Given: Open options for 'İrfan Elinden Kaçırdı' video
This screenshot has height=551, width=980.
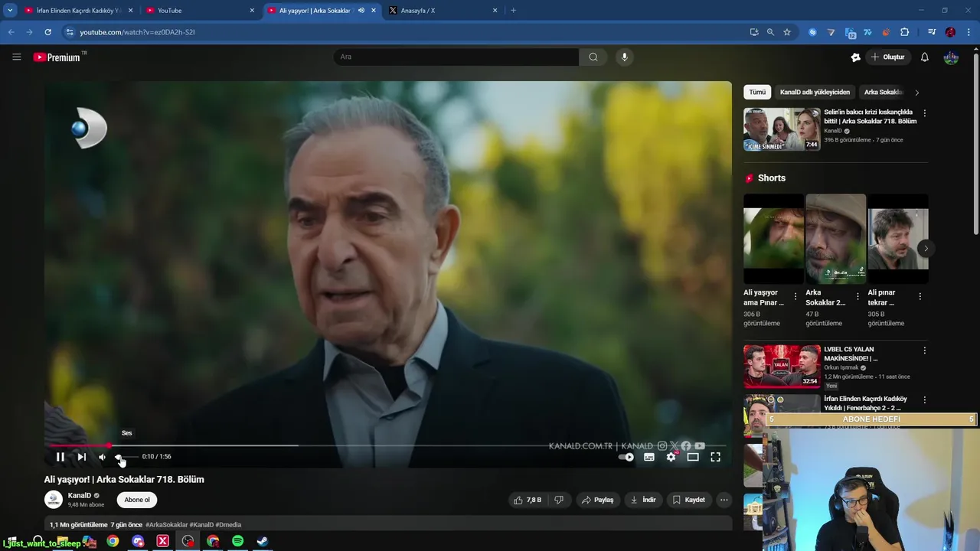Looking at the screenshot, I should pyautogui.click(x=924, y=399).
